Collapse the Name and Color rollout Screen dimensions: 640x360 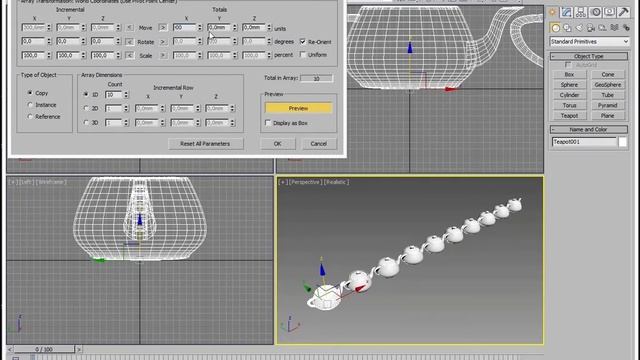coord(589,129)
